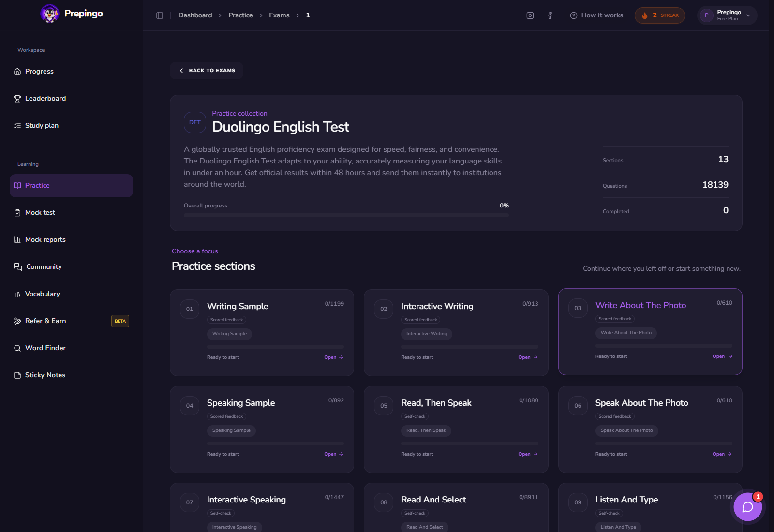This screenshot has width=774, height=532.
Task: Click Back to Exams button
Action: pyautogui.click(x=207, y=71)
